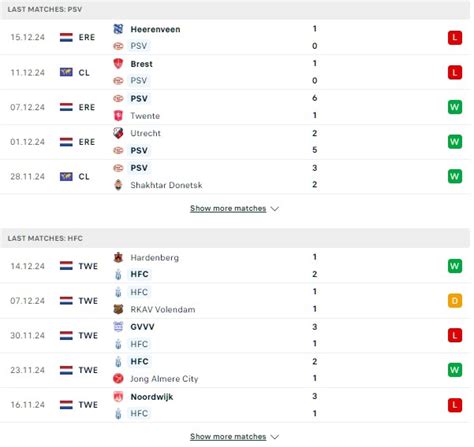Click the Jong Almere City crest icon
Screen dimensions: 474x447
(118, 379)
